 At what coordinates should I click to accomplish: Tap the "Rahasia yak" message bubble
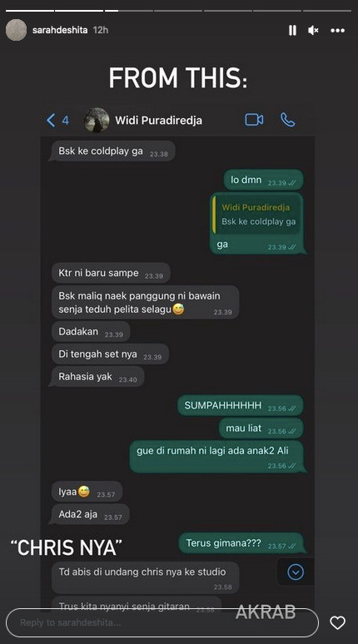97,377
